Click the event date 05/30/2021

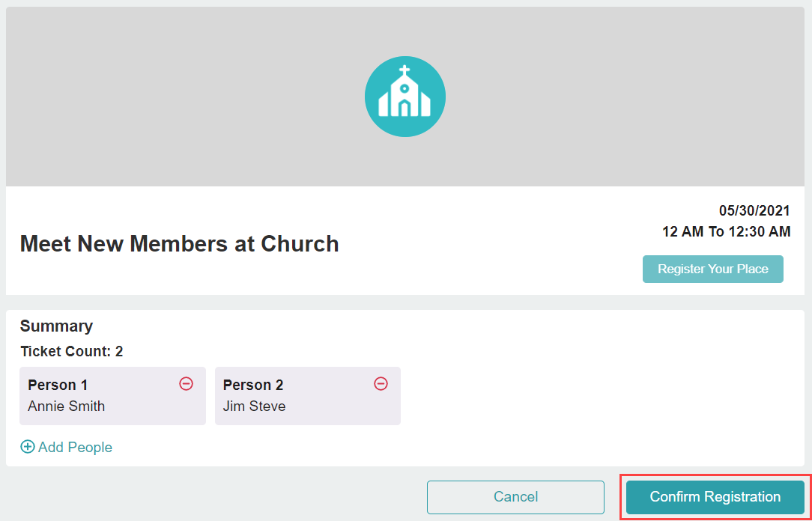[x=754, y=211]
